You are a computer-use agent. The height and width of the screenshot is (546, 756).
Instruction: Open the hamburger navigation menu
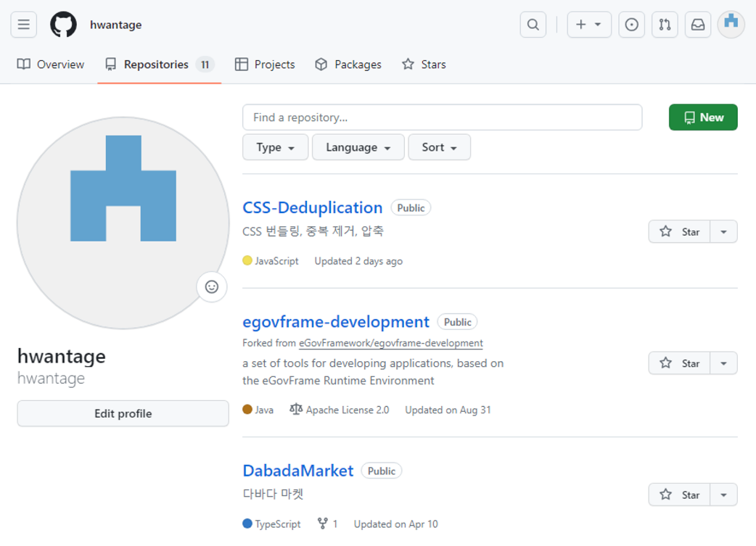click(x=23, y=25)
